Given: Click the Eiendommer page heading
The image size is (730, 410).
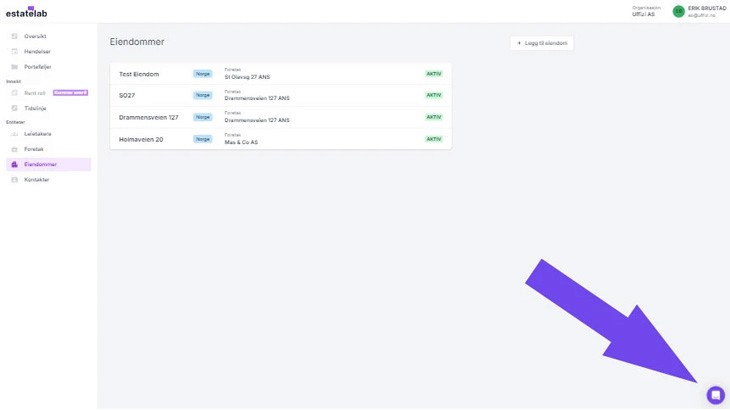Looking at the screenshot, I should 137,42.
